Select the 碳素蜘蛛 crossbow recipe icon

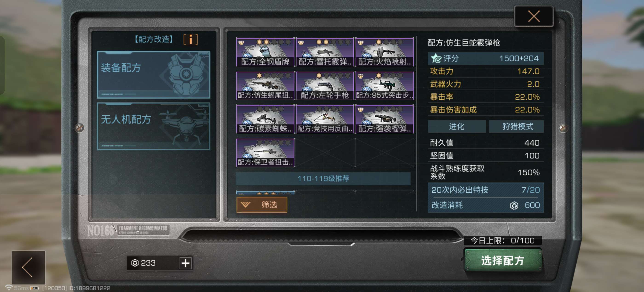coord(265,119)
